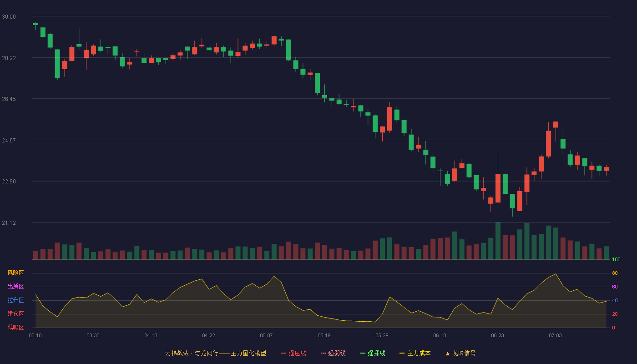This screenshot has height=364, width=637.
Task: Click the 24.67 price axis label
Action: [9, 141]
